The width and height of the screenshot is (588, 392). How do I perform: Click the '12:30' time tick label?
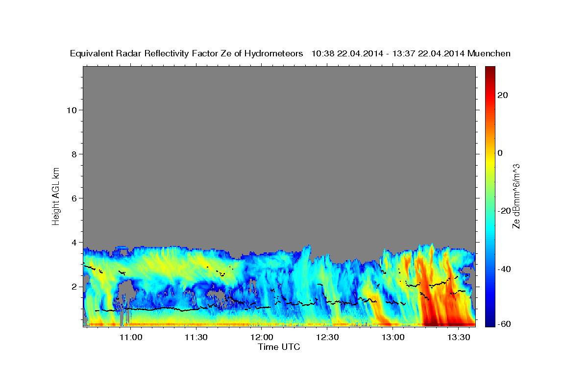327,337
